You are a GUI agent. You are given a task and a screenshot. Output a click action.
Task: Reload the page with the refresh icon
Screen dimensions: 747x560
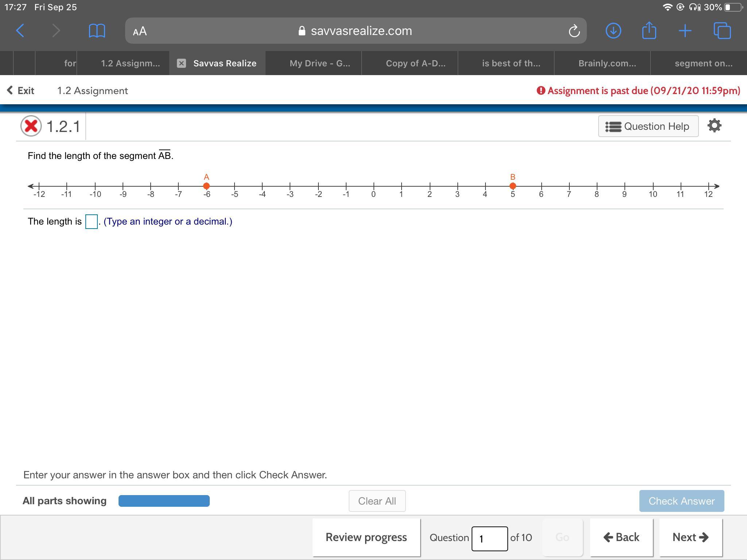[x=574, y=31]
